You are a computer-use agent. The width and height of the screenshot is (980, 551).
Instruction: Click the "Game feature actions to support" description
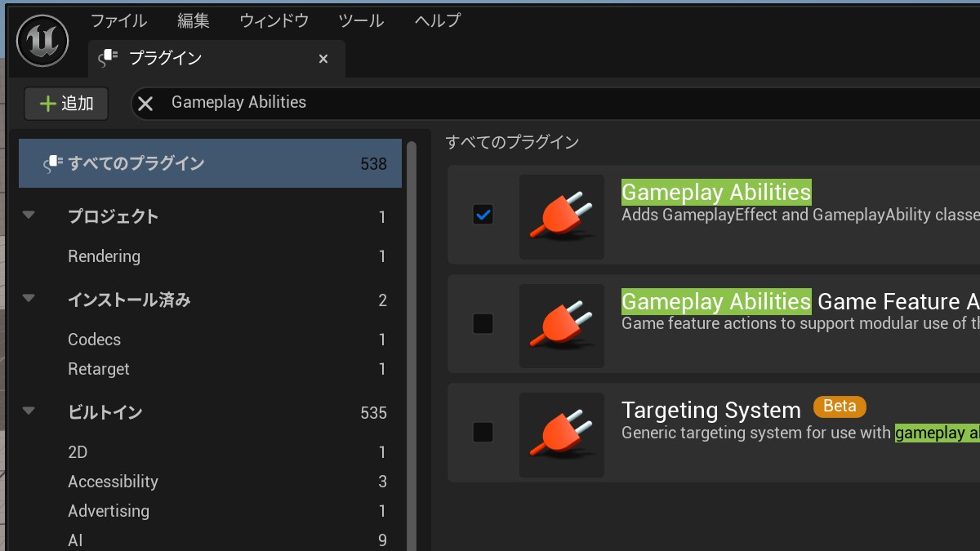click(800, 323)
